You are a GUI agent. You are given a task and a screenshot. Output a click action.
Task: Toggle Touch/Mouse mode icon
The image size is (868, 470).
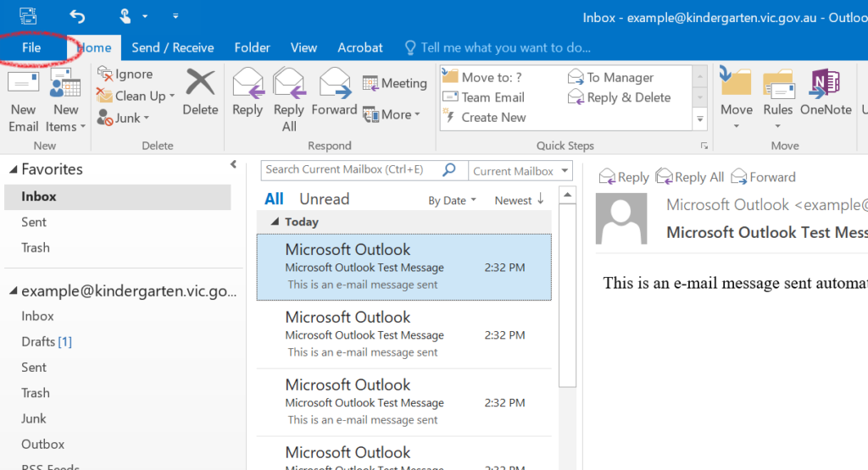pyautogui.click(x=125, y=16)
